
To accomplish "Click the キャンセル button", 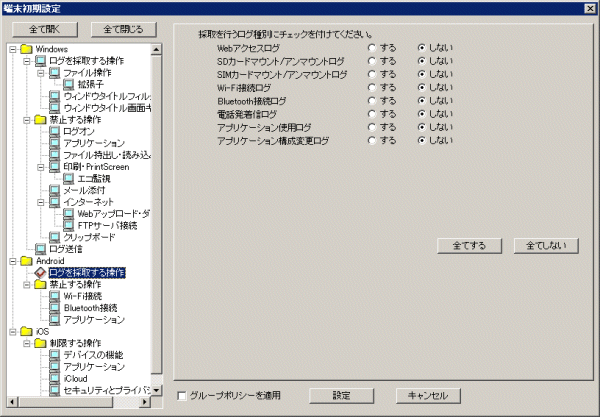I will (x=428, y=395).
